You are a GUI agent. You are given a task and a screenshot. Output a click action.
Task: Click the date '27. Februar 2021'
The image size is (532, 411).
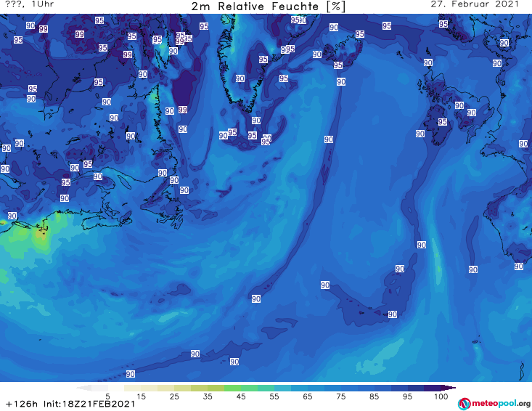pyautogui.click(x=475, y=4)
